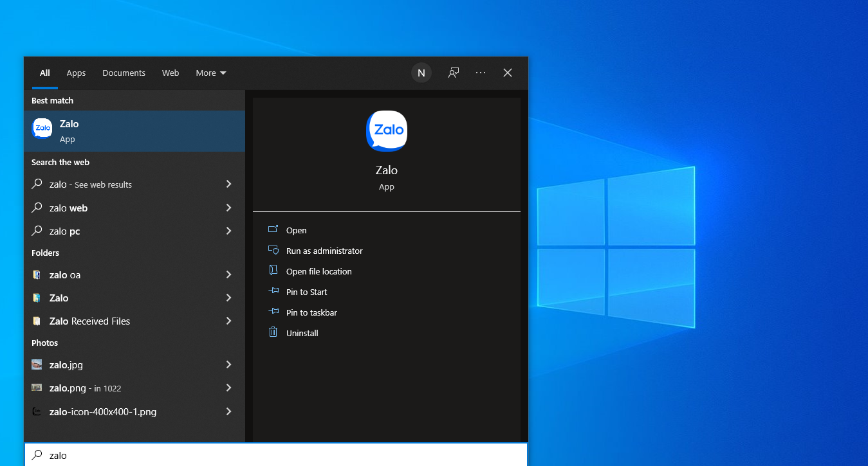Expand arrow for 'zalo pc' suggestion
This screenshot has width=868, height=466.
click(x=228, y=231)
